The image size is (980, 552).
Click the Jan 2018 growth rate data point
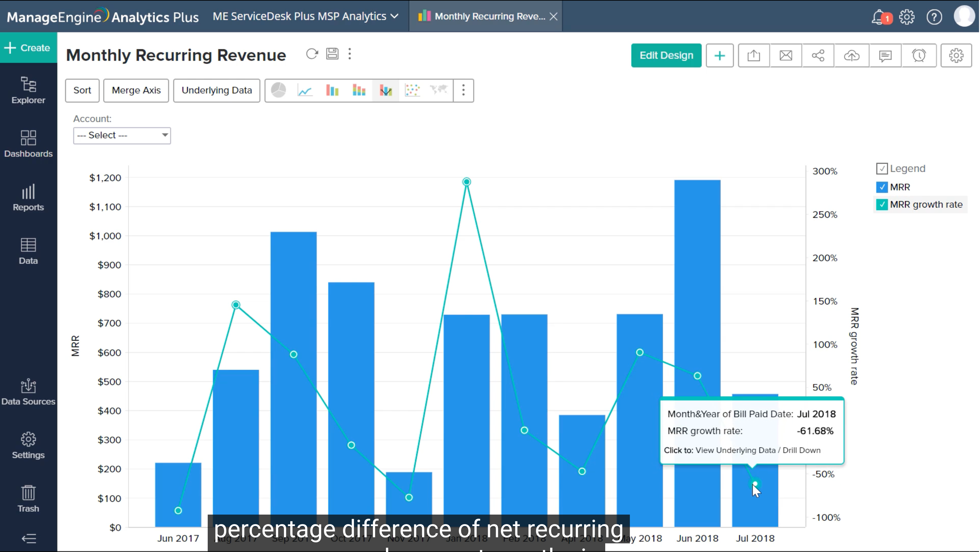pos(466,182)
